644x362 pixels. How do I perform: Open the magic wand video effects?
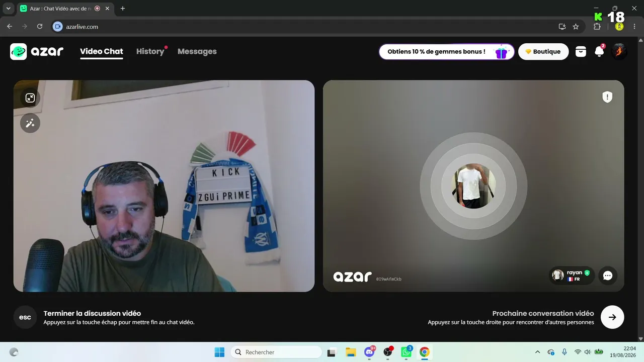pyautogui.click(x=30, y=123)
